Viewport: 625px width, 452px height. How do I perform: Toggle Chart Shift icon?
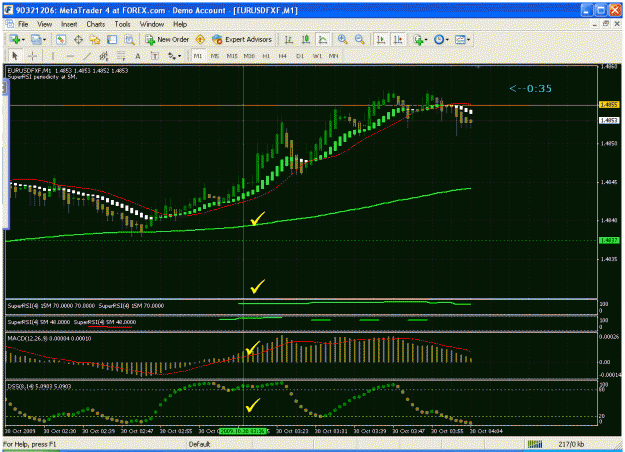pos(398,39)
